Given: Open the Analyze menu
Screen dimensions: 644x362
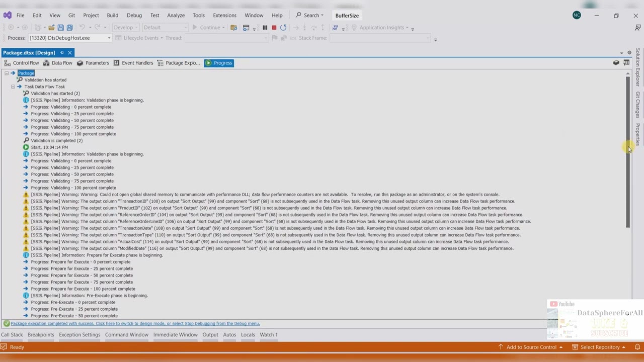Looking at the screenshot, I should 176,16.
